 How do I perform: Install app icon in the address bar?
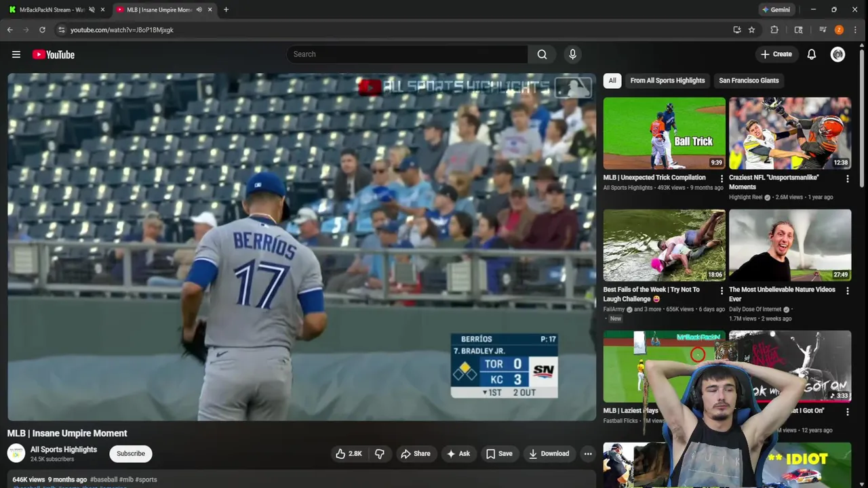click(x=737, y=30)
